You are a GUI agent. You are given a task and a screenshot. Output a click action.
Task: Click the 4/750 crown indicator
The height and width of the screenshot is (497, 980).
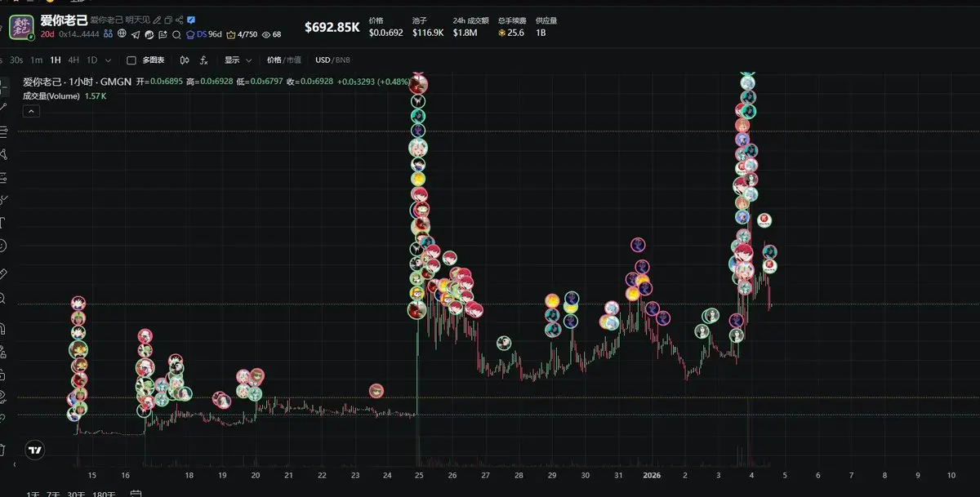point(242,34)
